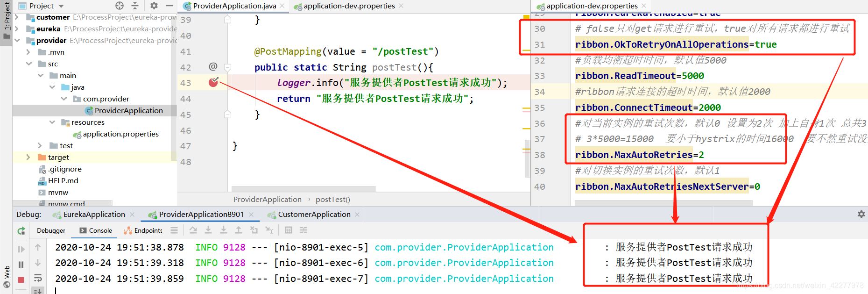
Task: Toggle scroll to end of console
Action: pyautogui.click(x=38, y=291)
